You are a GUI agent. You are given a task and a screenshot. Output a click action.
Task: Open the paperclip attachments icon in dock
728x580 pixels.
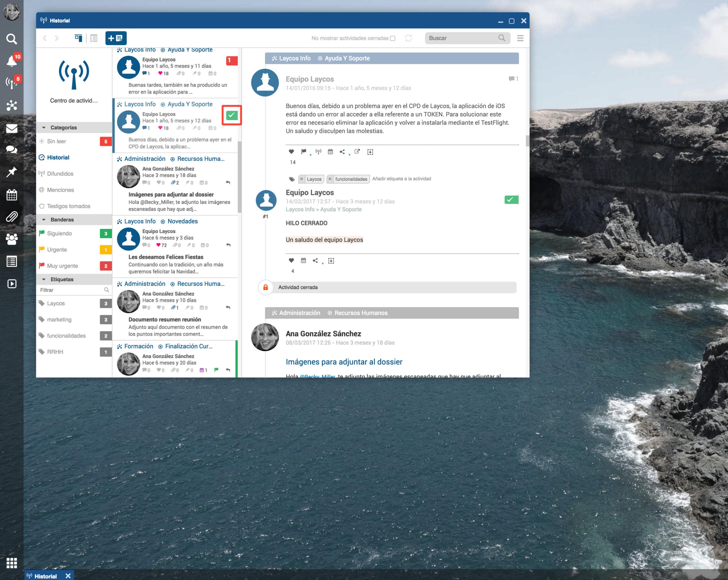point(11,217)
